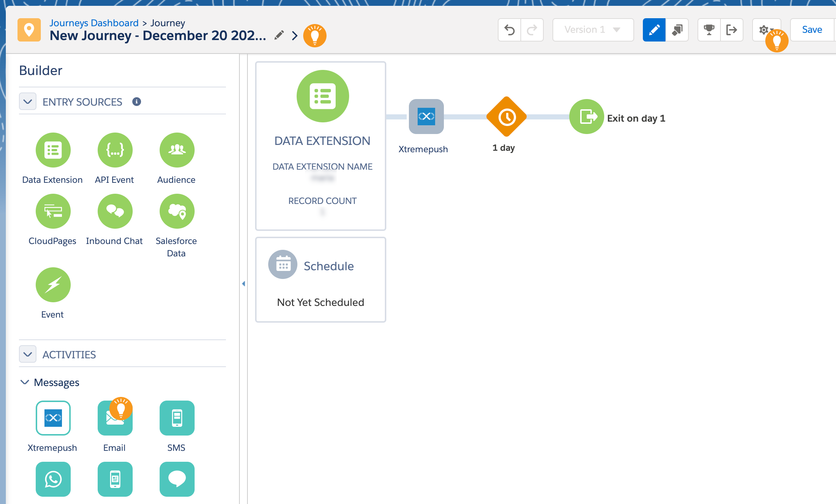The height and width of the screenshot is (504, 836).
Task: Select the Data Extension entry source icon
Action: point(53,150)
